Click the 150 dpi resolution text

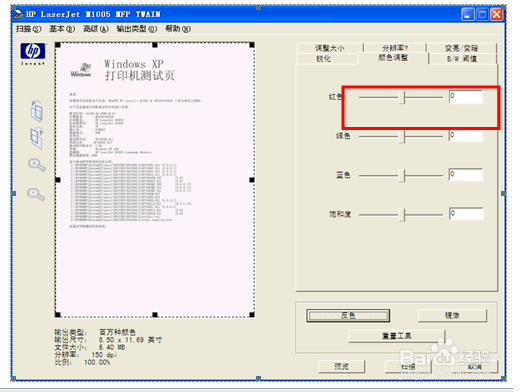[104, 355]
